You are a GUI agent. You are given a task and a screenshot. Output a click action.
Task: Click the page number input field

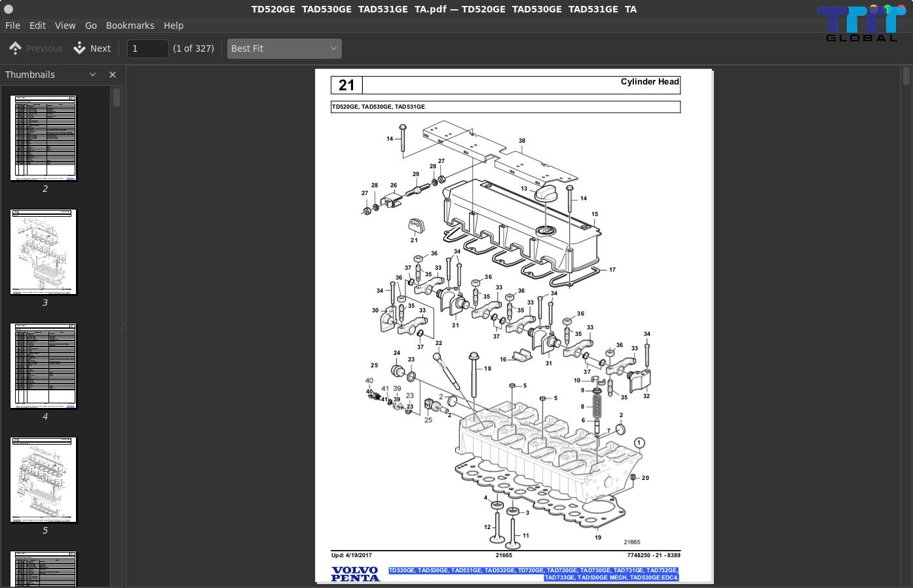coord(147,48)
